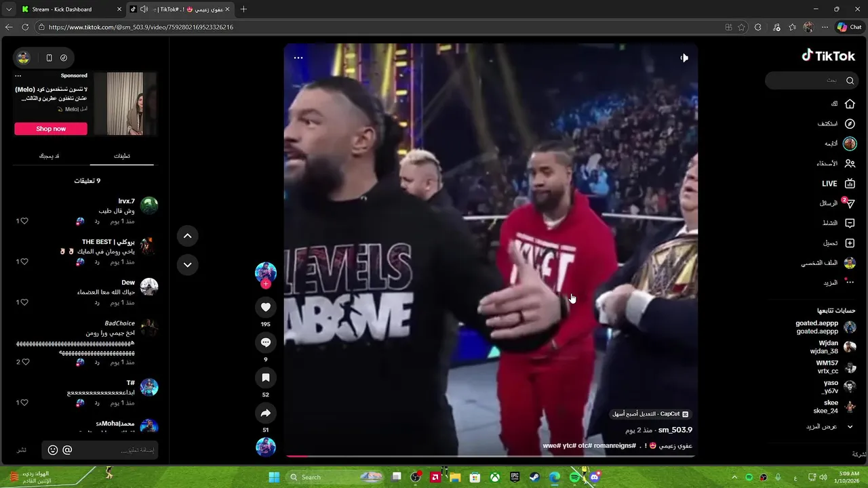This screenshot has width=868, height=488.
Task: Like the comment by Dew
Action: tap(23, 302)
